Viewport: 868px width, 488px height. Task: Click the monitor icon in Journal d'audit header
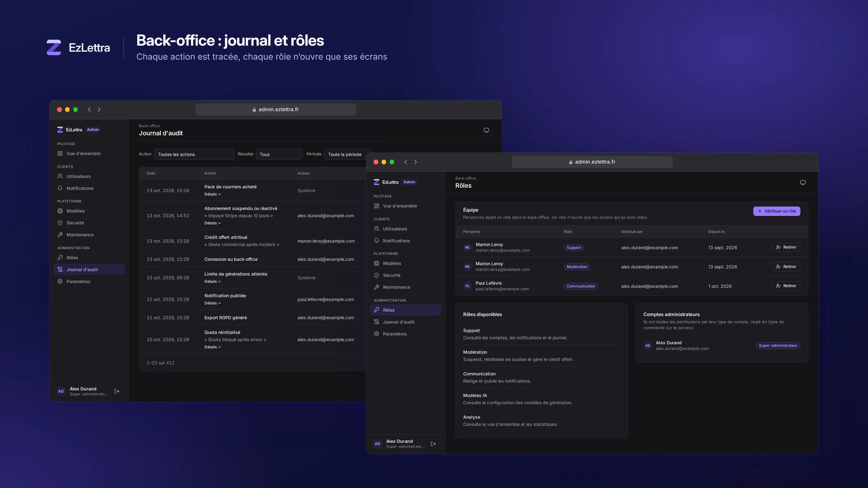[486, 130]
